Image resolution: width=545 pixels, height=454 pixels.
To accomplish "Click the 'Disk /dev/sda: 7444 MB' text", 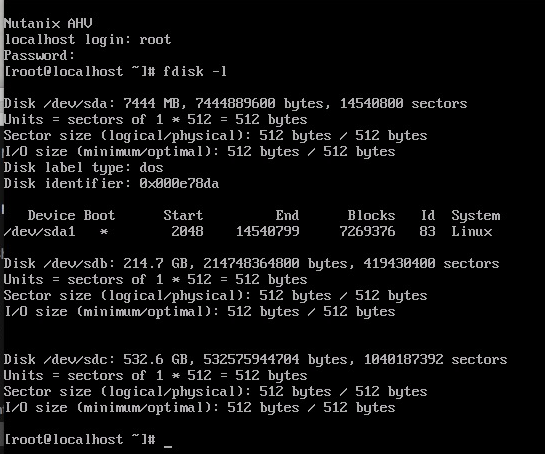I will [x=91, y=104].
